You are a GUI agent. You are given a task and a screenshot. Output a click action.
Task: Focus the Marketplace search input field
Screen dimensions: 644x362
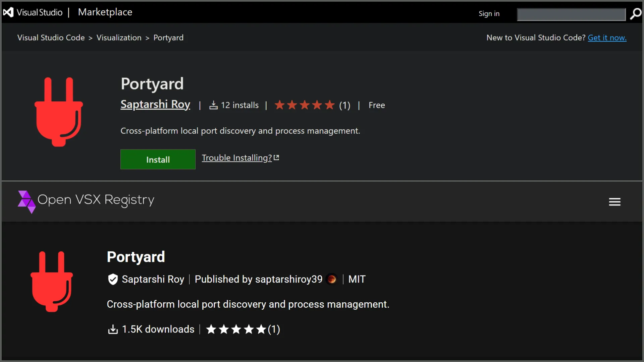tap(571, 15)
